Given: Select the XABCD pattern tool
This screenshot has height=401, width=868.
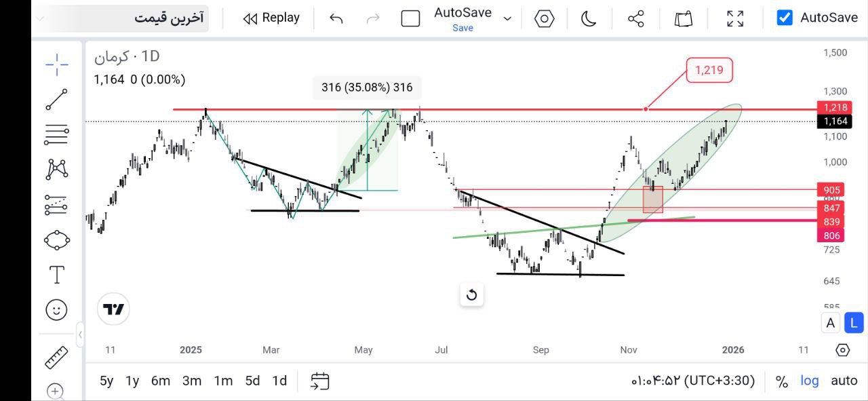Looking at the screenshot, I should pos(57,169).
